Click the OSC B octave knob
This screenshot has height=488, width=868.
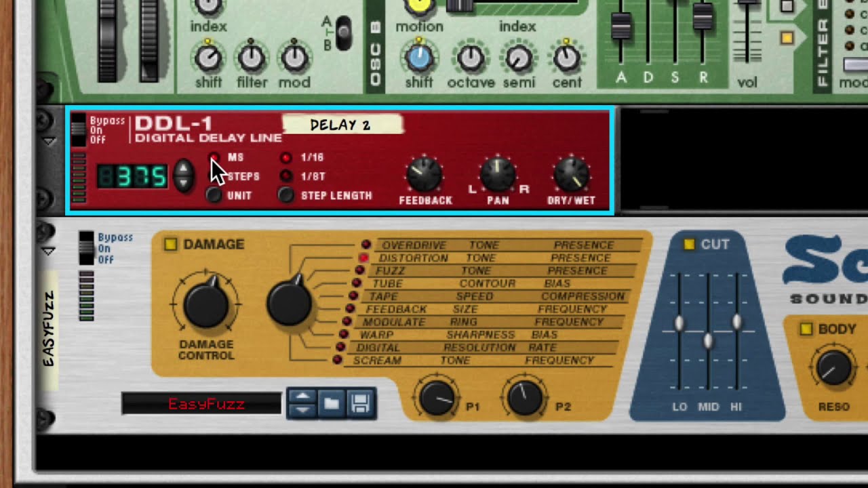tap(471, 59)
